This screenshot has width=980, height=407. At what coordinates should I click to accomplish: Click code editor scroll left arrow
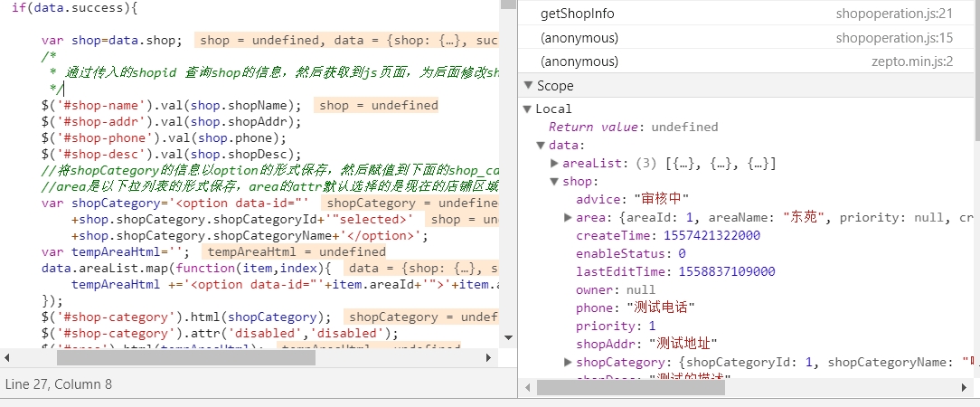[7, 358]
